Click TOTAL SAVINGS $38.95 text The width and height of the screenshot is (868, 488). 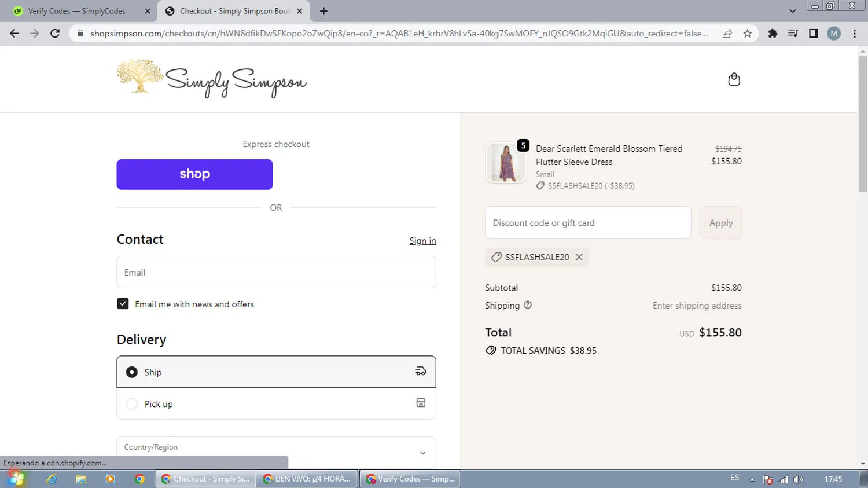(x=549, y=351)
